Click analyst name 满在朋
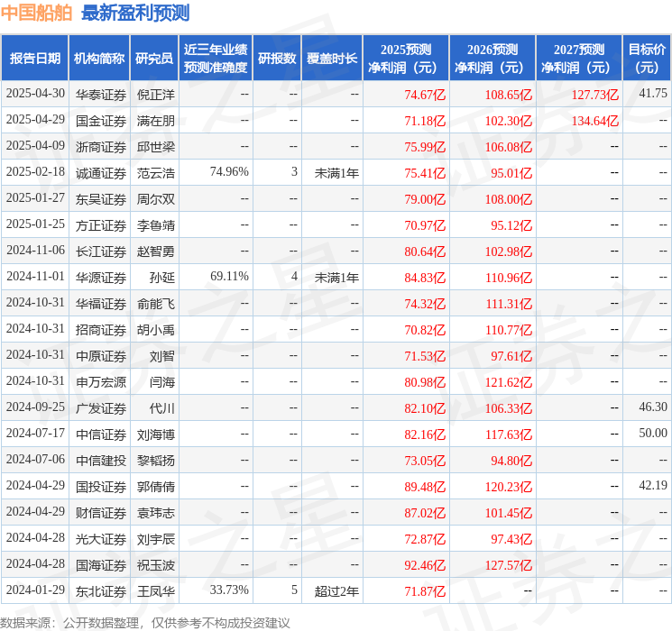 coord(155,121)
